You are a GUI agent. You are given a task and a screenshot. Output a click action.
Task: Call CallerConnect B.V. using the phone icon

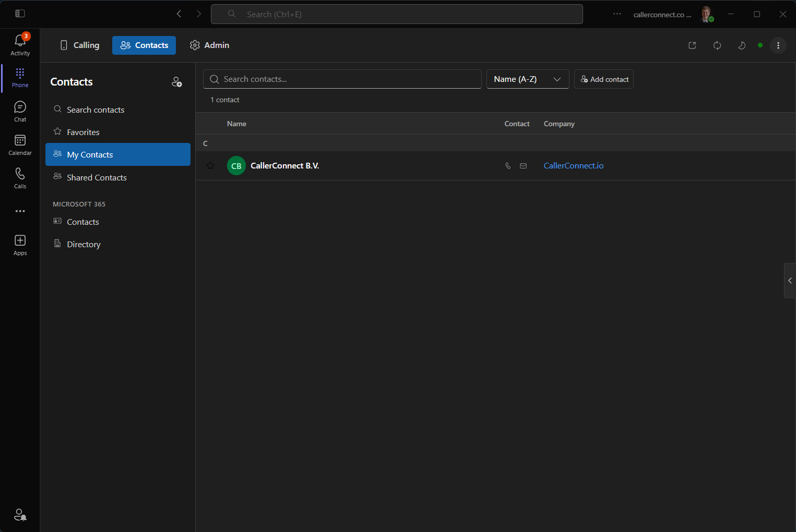coord(508,165)
